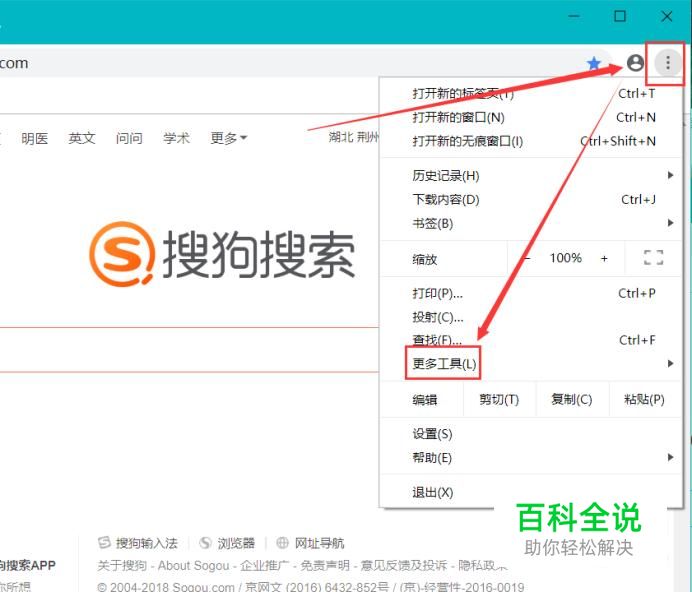692x592 pixels.
Task: Click 粘贴(P) in edit row
Action: click(644, 400)
